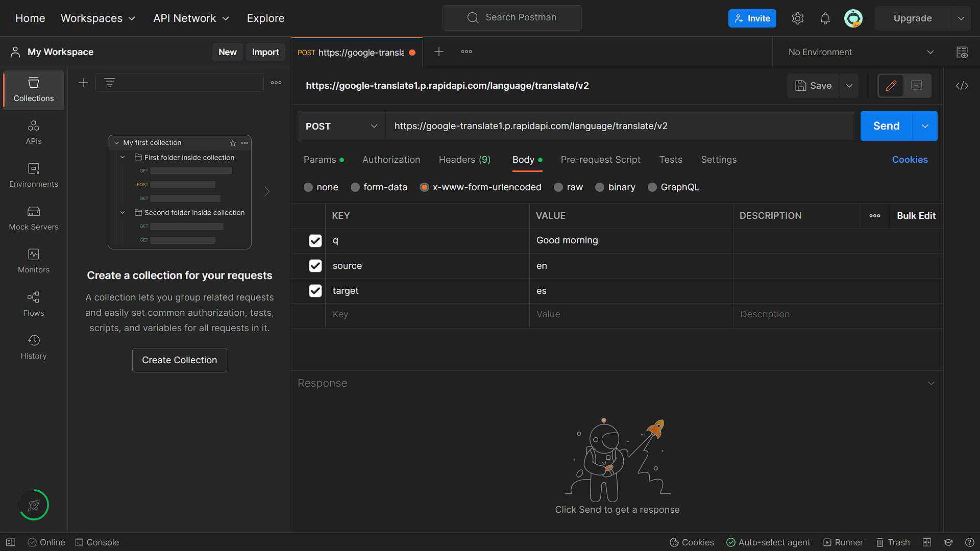The height and width of the screenshot is (551, 980).
Task: Switch to the Params tab
Action: click(324, 160)
